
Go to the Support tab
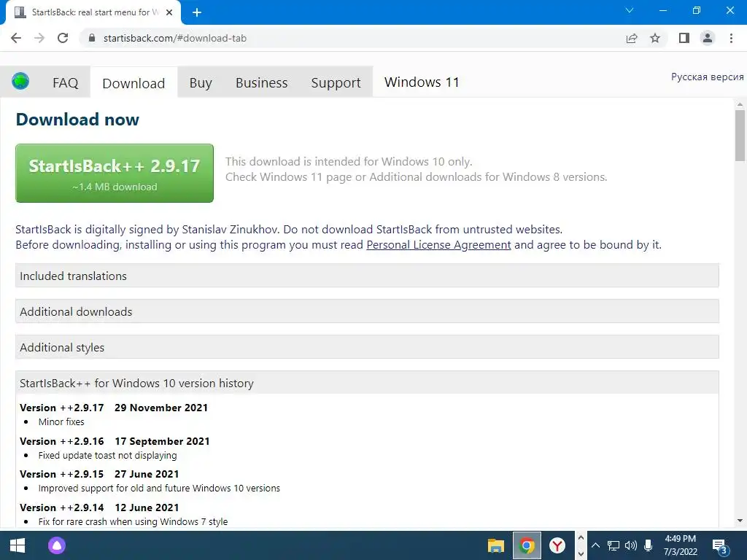[336, 83]
